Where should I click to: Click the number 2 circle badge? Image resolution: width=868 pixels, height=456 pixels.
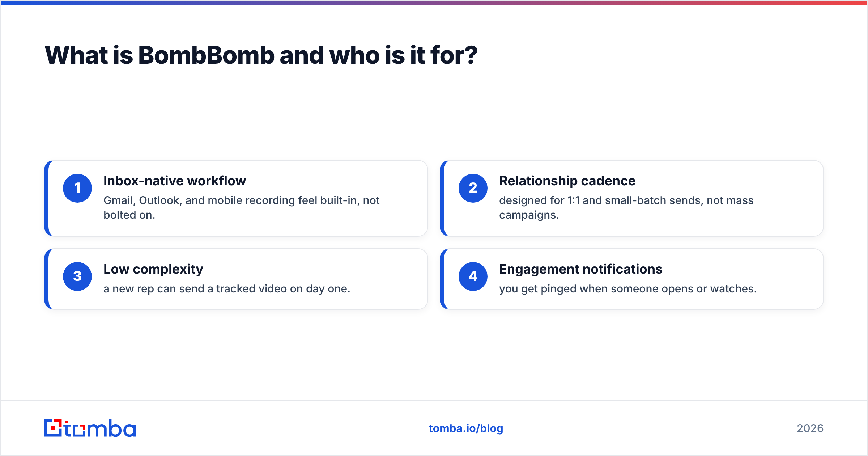coord(473,188)
